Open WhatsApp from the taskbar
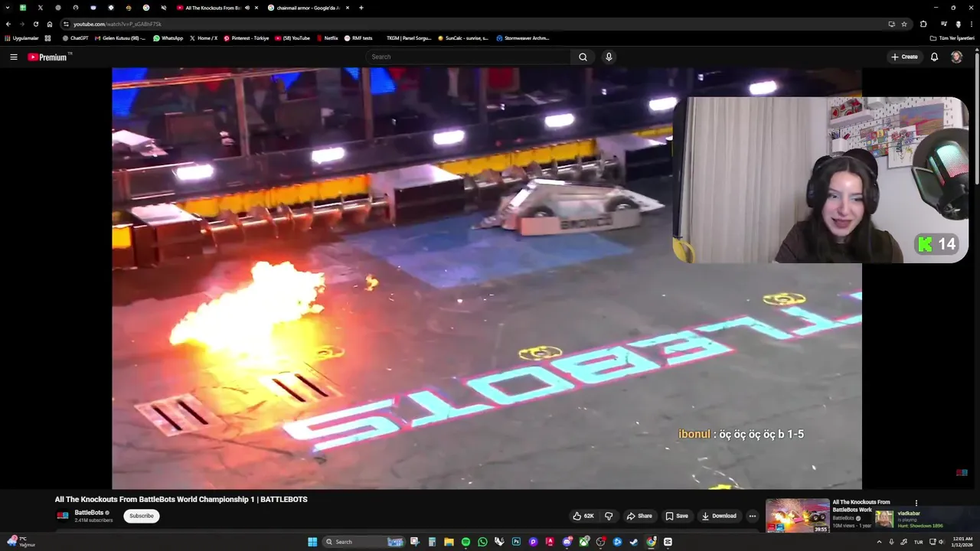This screenshot has width=980, height=551. pyautogui.click(x=482, y=542)
